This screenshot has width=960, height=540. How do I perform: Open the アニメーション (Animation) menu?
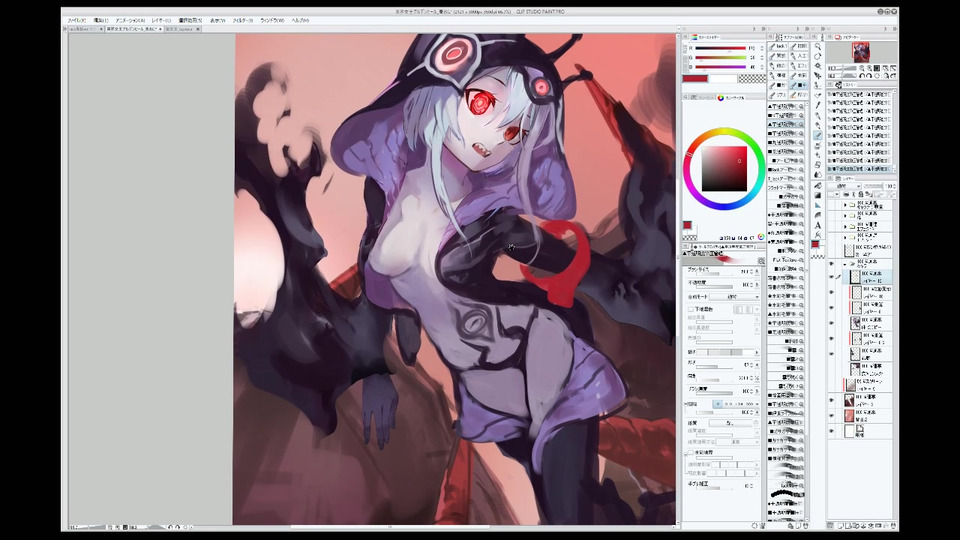coord(130,20)
